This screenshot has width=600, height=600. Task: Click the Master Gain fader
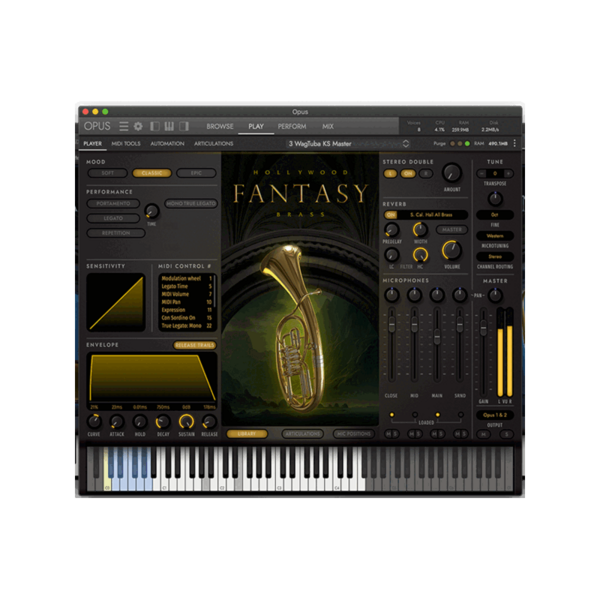(484, 326)
